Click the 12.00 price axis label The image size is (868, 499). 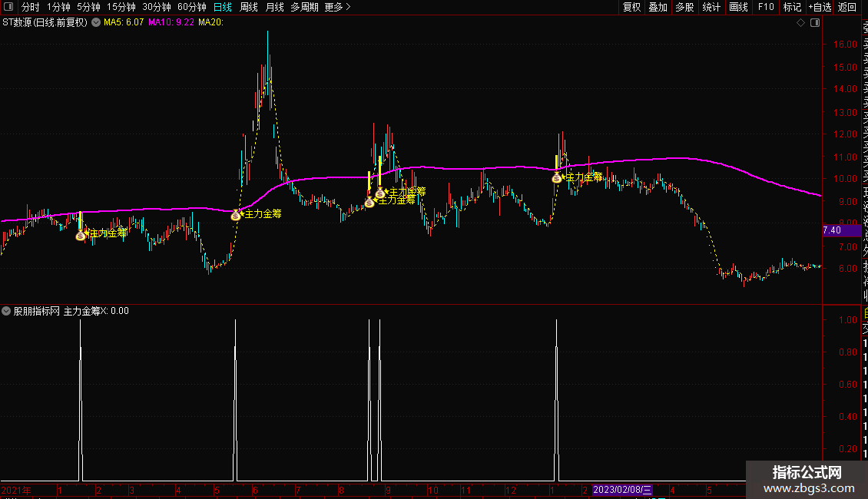pos(845,134)
